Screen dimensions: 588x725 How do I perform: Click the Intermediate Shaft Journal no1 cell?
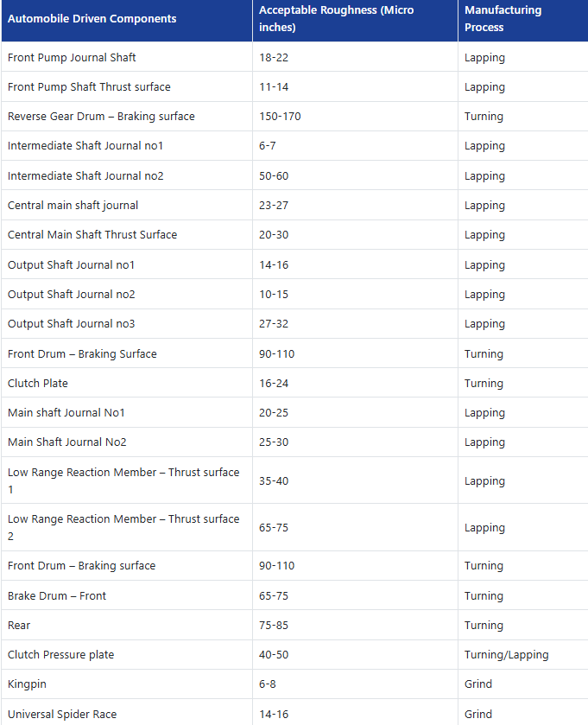click(x=85, y=146)
